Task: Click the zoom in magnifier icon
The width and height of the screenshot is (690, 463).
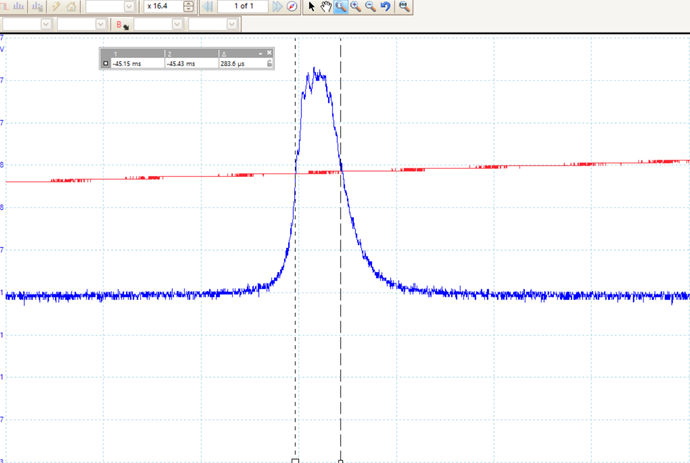Action: click(x=356, y=6)
